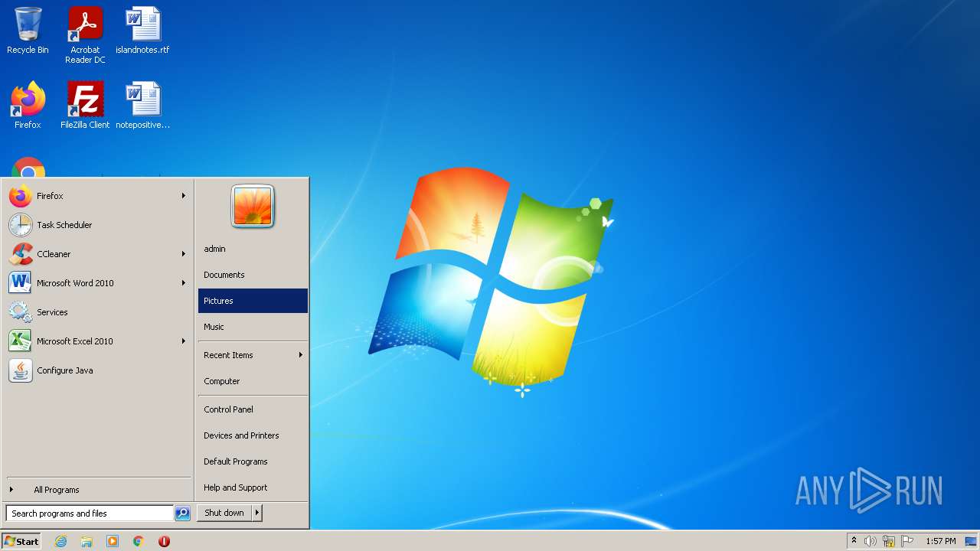Click the Configure Java label

[x=65, y=370]
